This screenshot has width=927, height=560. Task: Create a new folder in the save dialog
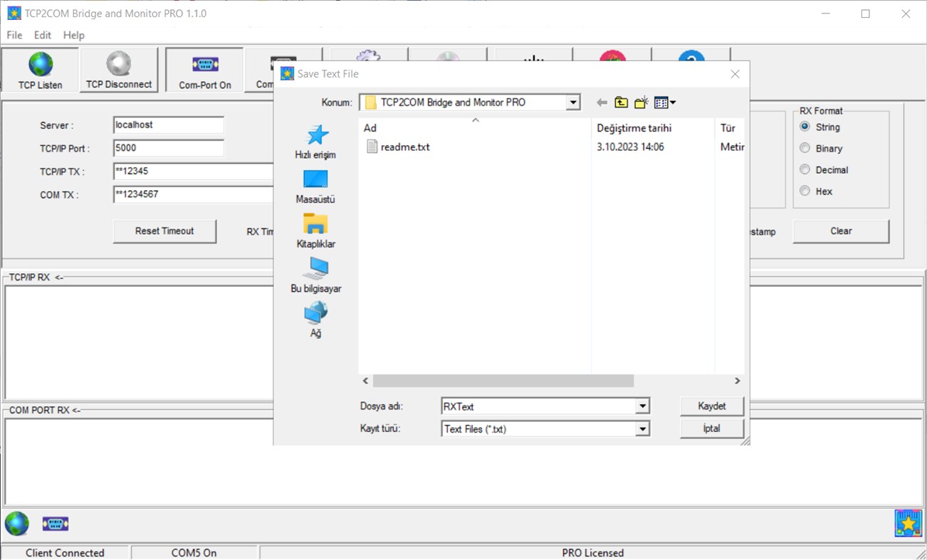(x=639, y=102)
